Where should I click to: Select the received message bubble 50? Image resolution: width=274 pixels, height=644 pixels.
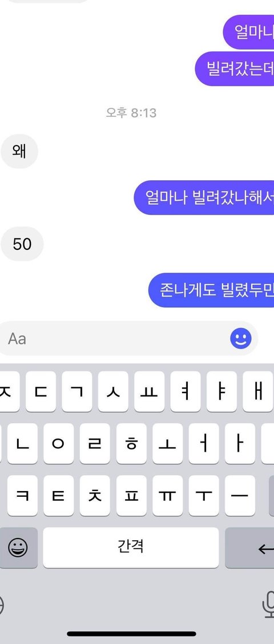tap(22, 244)
